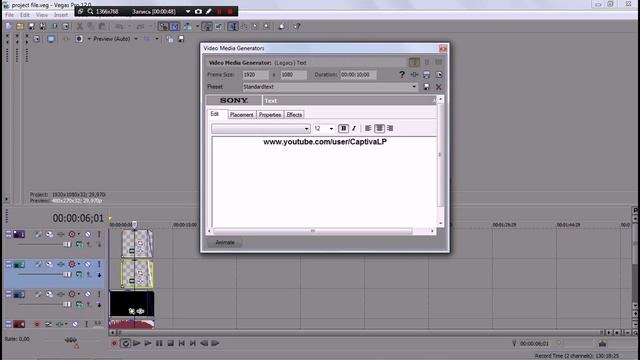Click the black clip on third track
Viewport: 640px width, 360px height.
(132, 304)
